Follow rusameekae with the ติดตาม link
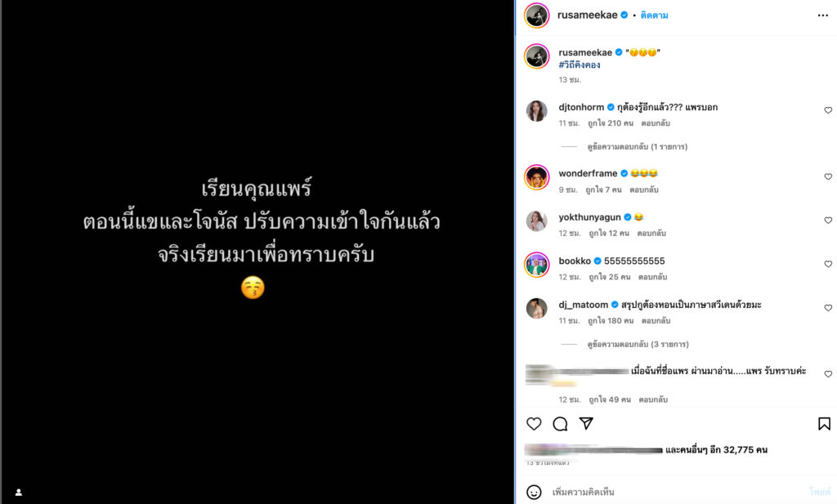The height and width of the screenshot is (504, 837). pos(654,16)
